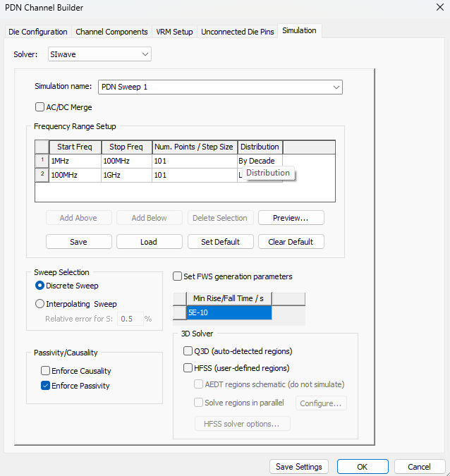The image size is (450, 476).
Task: Enable the AC/DC Merge checkbox
Action: 41,107
